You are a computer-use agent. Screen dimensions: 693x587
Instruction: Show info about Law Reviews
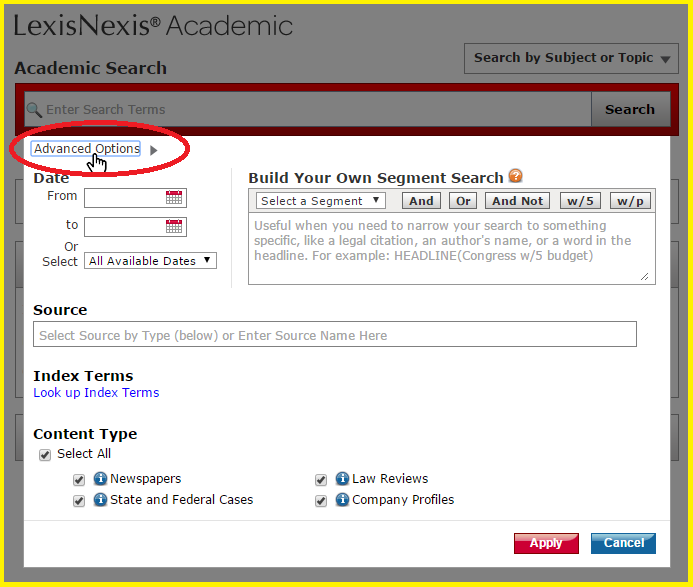tap(342, 478)
